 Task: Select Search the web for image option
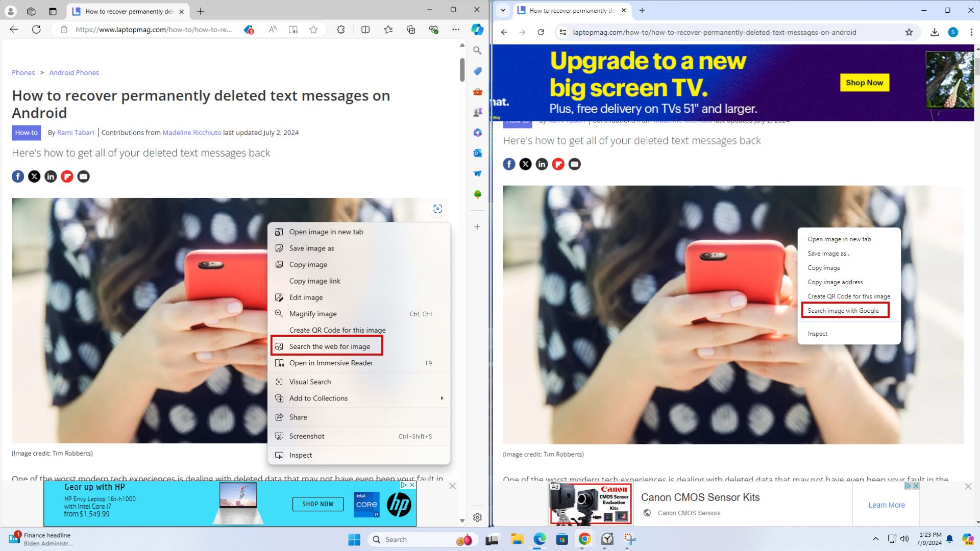[x=329, y=346]
